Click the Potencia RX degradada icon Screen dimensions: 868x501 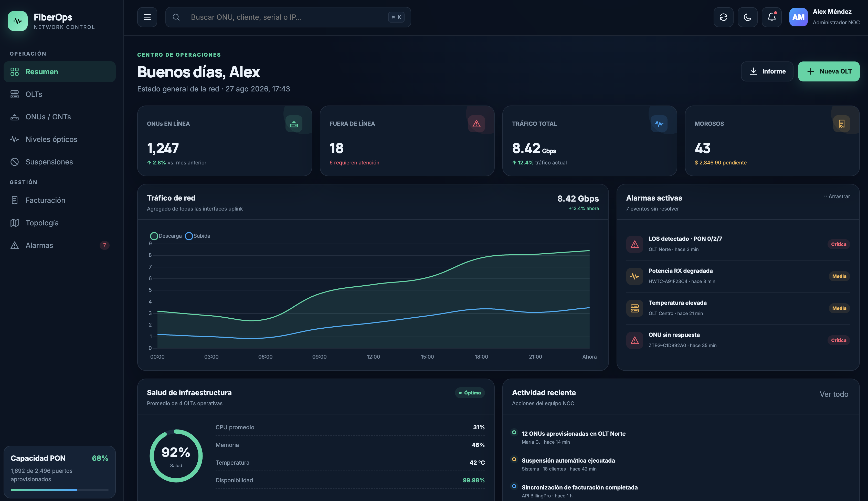point(635,276)
